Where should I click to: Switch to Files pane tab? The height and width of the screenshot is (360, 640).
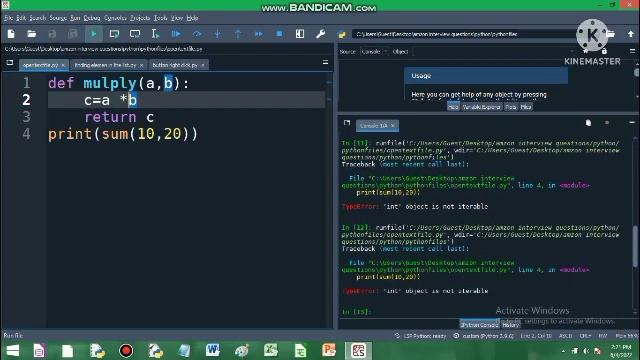tap(526, 107)
